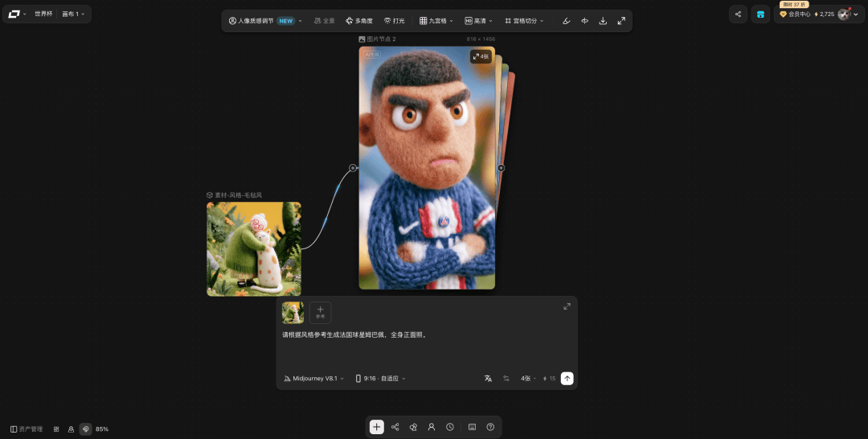Open 资产管理 asset management panel
Viewport: 868px width, 439px height.
27,429
